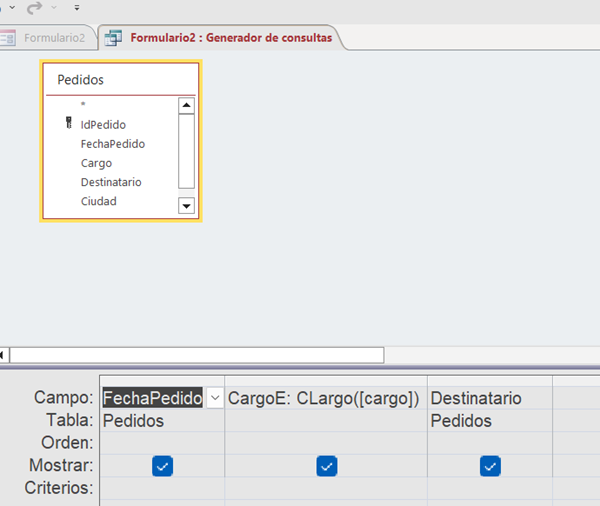Click the asterisk all-fields entry in Pedidos

[x=83, y=105]
